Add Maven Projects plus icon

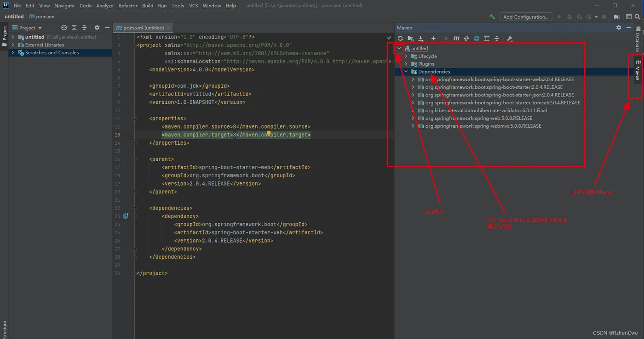(x=433, y=39)
